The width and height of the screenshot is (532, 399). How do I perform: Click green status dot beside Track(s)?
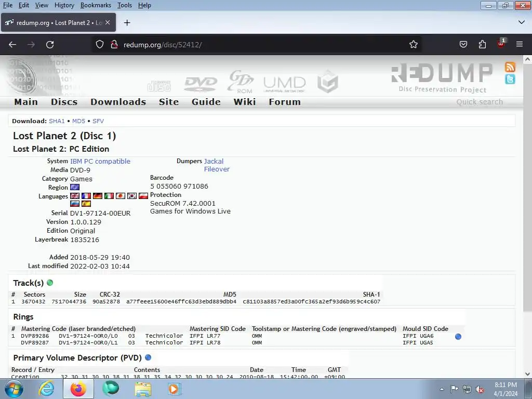[x=50, y=283]
